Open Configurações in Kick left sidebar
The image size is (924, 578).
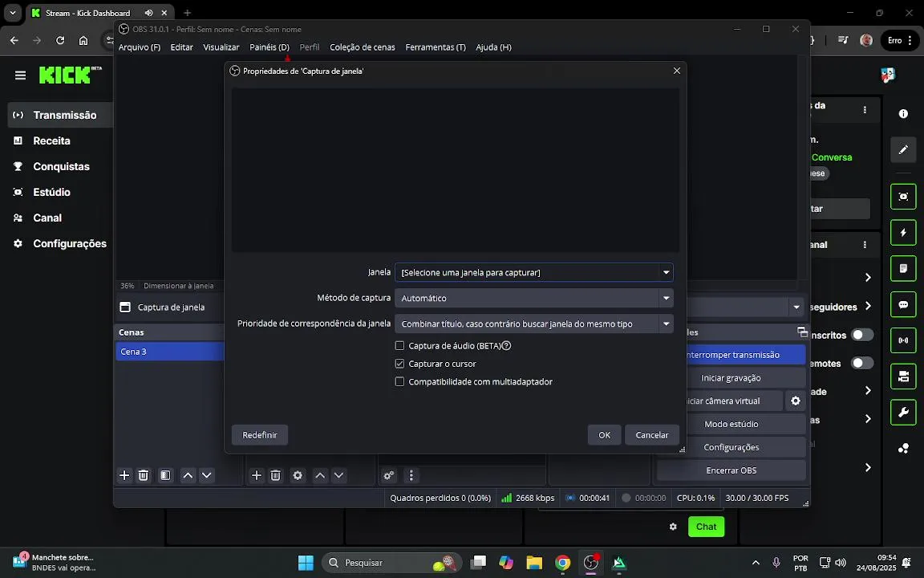point(70,243)
